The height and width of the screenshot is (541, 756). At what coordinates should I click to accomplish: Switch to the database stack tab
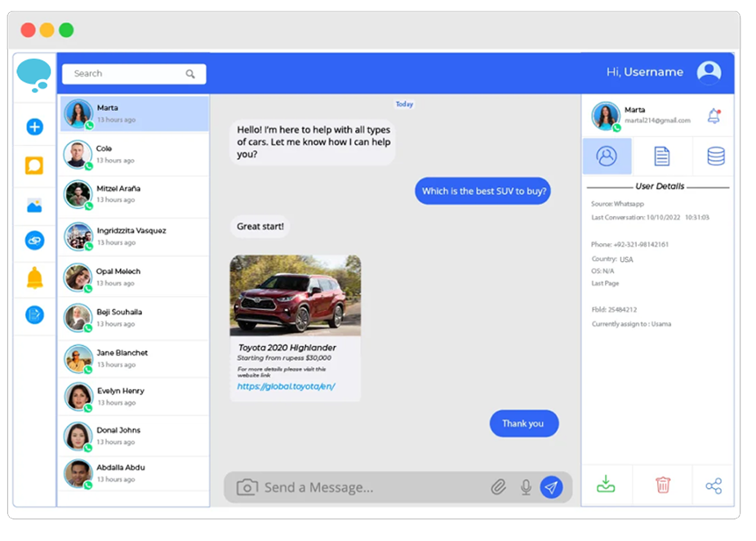coord(715,157)
